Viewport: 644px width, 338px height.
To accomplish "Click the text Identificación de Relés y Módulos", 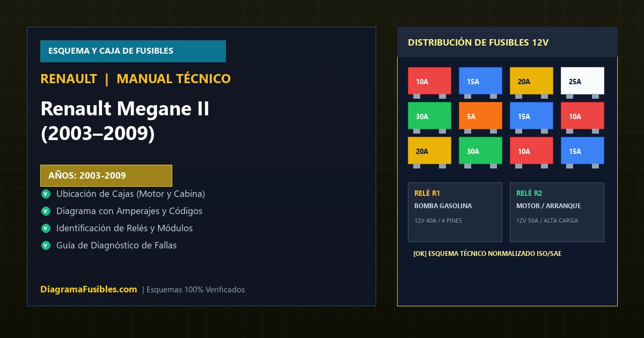I will coord(125,228).
